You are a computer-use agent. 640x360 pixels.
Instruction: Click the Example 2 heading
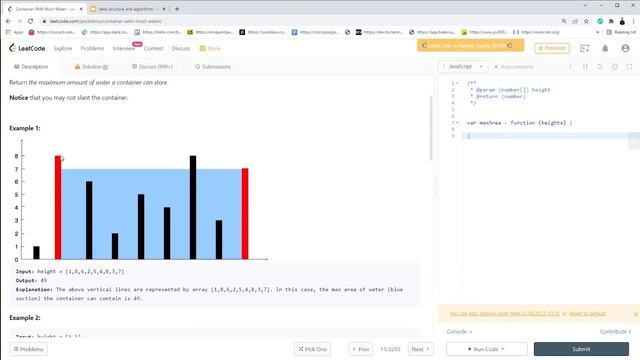[x=25, y=318]
